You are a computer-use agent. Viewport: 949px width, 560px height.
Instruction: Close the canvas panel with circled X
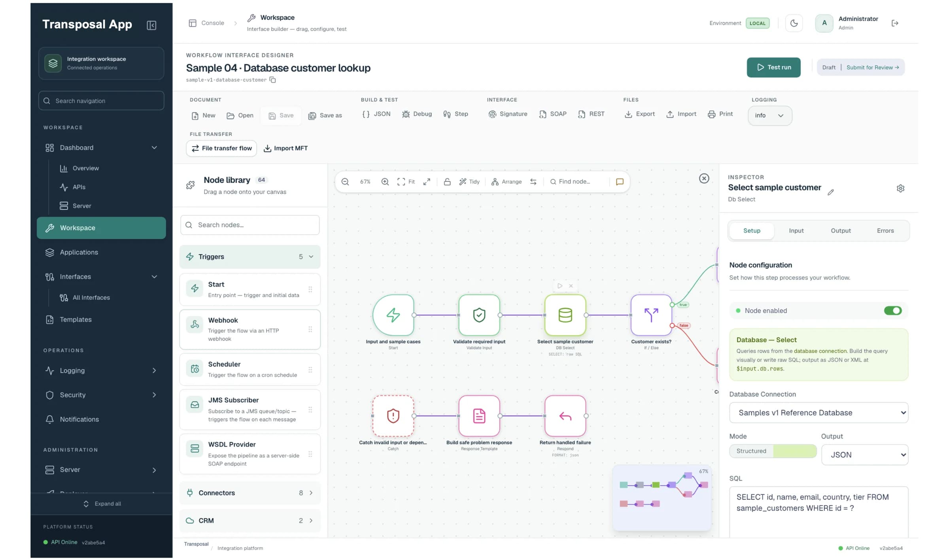pos(704,178)
